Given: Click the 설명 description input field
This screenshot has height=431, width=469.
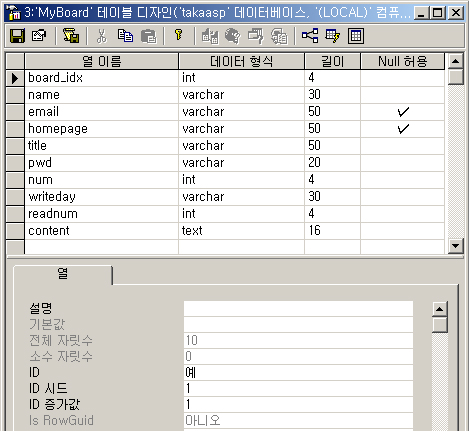Looking at the screenshot, I should 298,308.
